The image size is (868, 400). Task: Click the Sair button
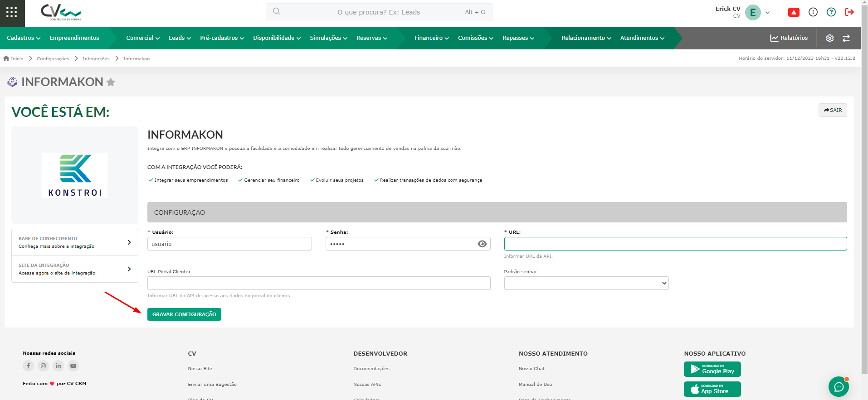(833, 110)
